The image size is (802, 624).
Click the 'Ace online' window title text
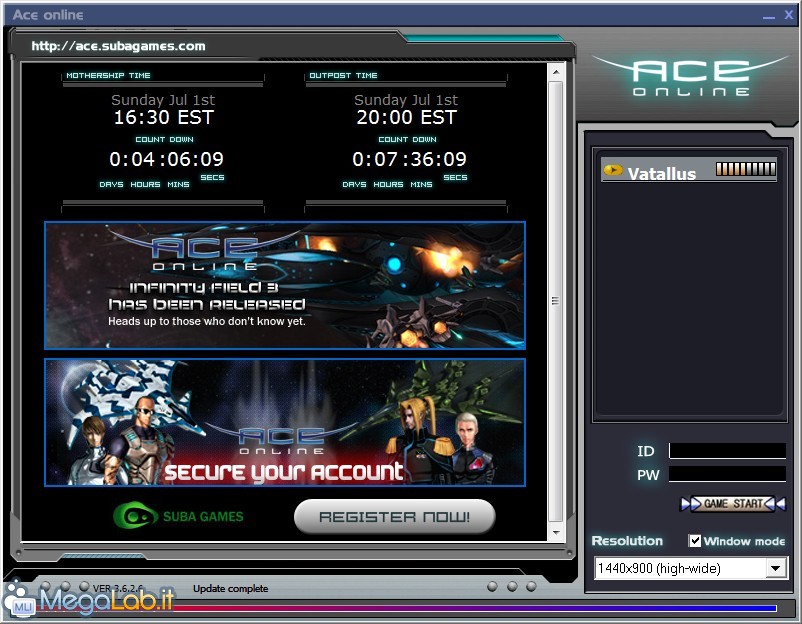(48, 15)
